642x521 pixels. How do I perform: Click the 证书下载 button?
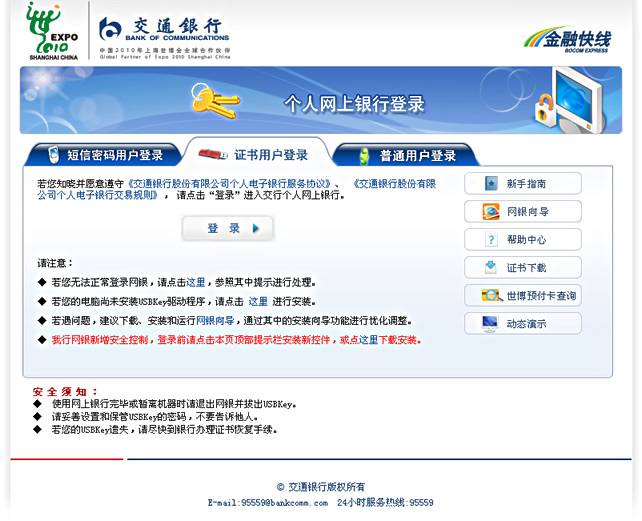click(x=523, y=267)
